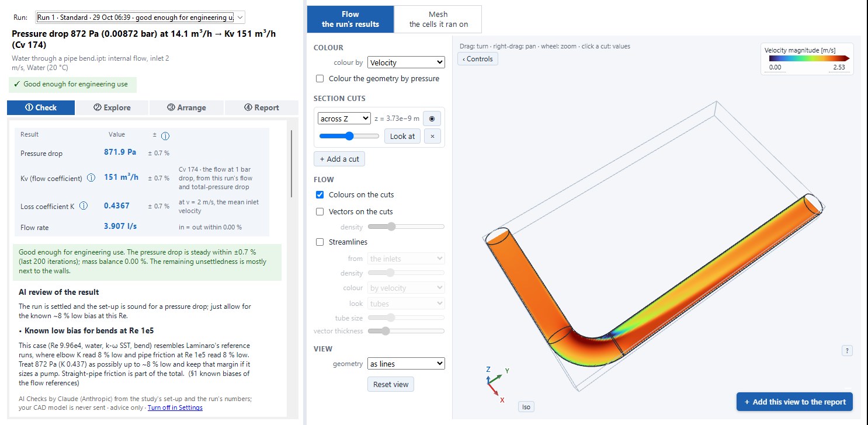Remove the section cut with × button

(432, 136)
